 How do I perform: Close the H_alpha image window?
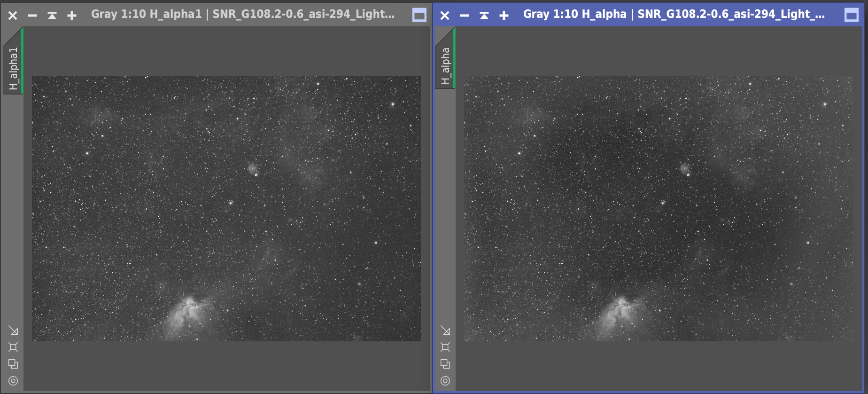pos(445,16)
